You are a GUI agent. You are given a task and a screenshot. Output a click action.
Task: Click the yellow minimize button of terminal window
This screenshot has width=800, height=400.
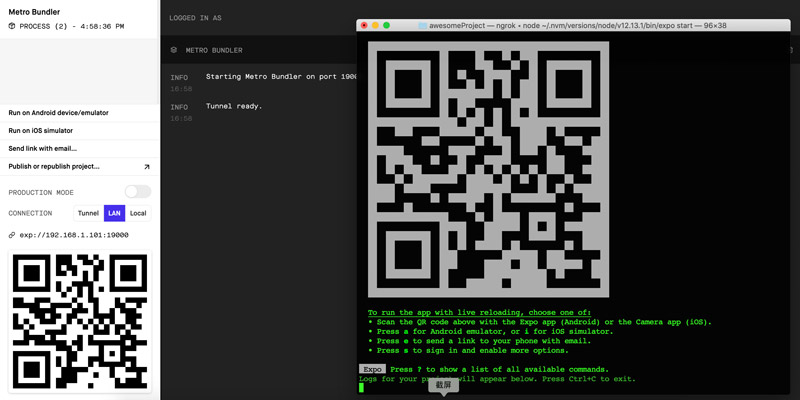click(375, 25)
